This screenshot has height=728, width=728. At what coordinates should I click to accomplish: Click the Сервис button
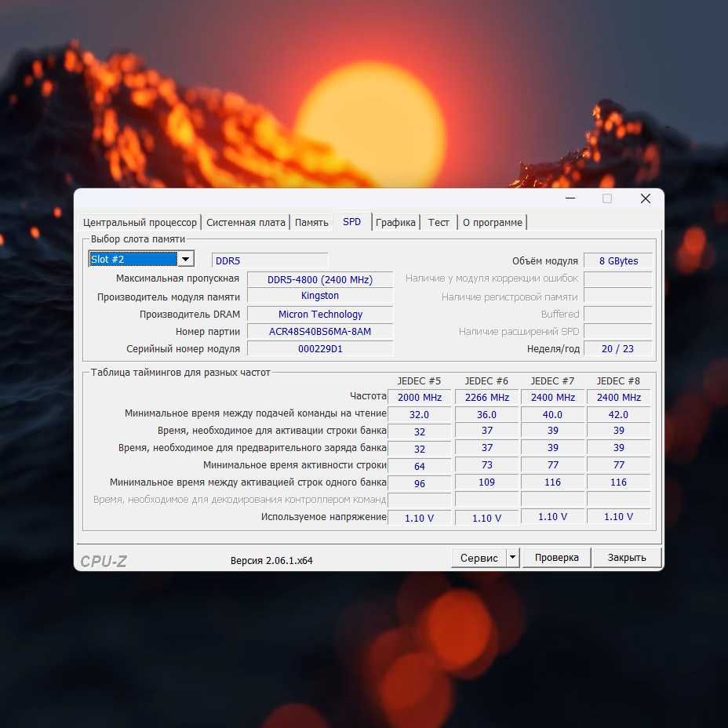[479, 557]
